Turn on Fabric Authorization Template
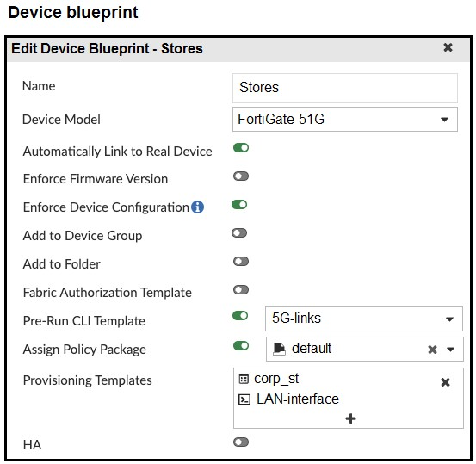 coord(241,290)
